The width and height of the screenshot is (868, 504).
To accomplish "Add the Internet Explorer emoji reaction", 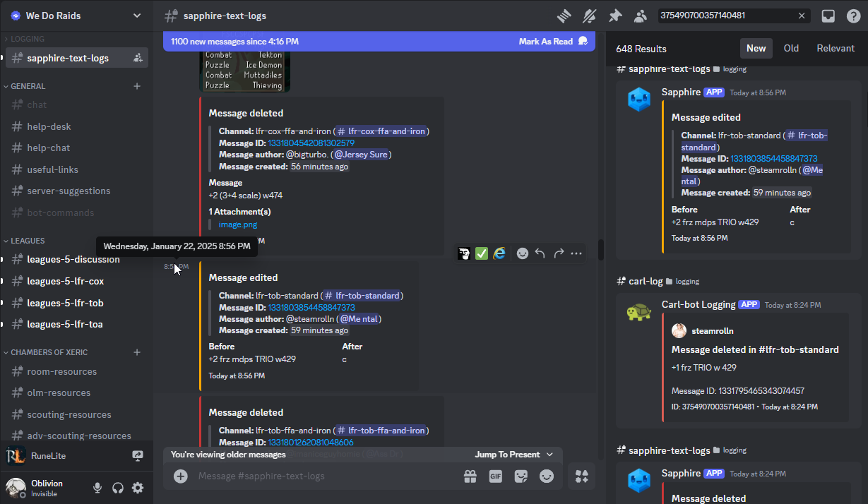I will click(499, 253).
